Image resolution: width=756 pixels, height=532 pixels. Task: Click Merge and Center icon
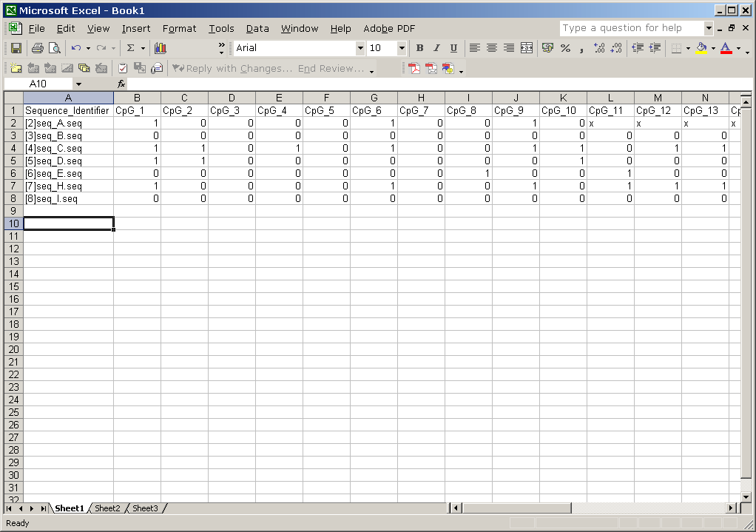point(527,48)
